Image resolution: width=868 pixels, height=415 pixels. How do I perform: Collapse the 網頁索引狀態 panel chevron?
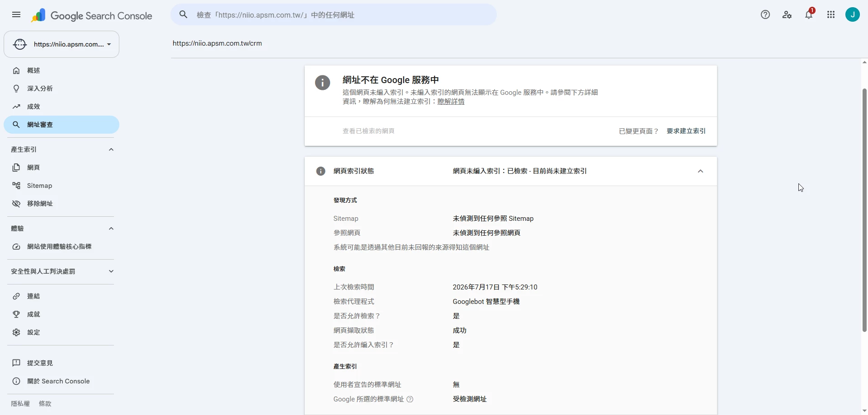pos(700,171)
